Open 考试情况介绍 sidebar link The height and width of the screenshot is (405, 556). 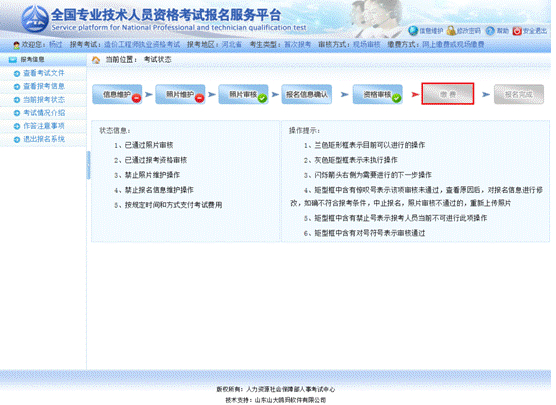tap(44, 113)
